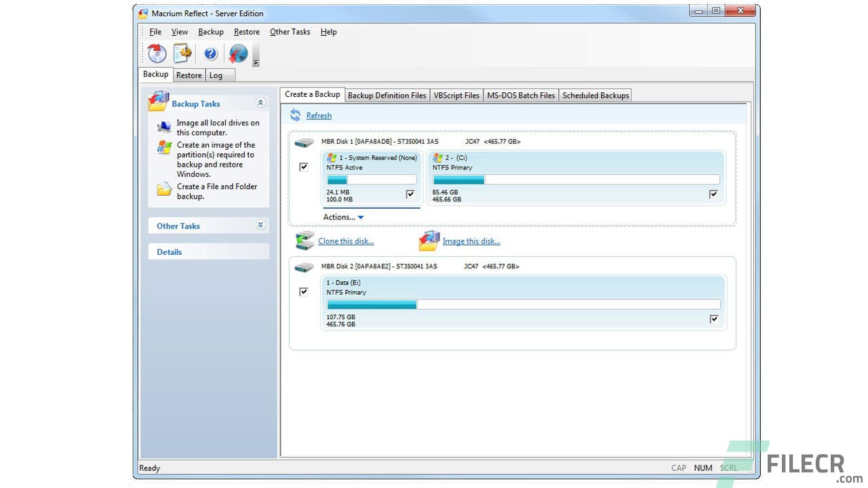Image resolution: width=868 pixels, height=488 pixels.
Task: Open the backup definition notepad icon
Action: (x=183, y=53)
